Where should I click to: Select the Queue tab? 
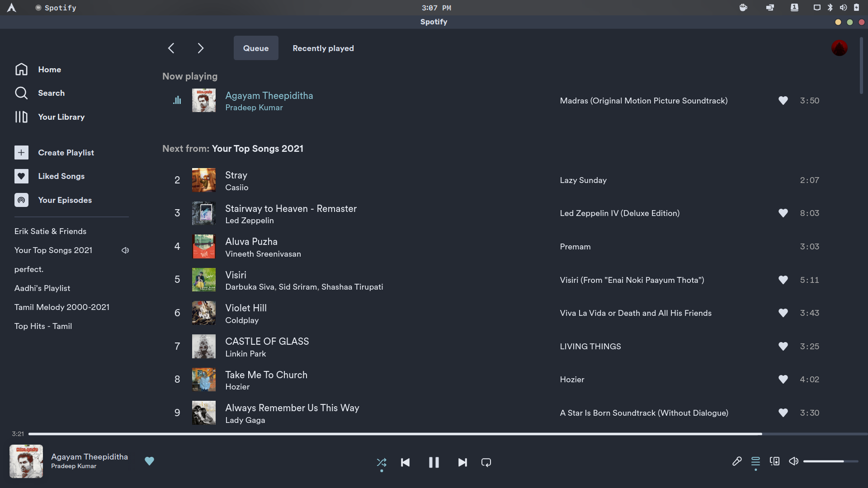(256, 47)
